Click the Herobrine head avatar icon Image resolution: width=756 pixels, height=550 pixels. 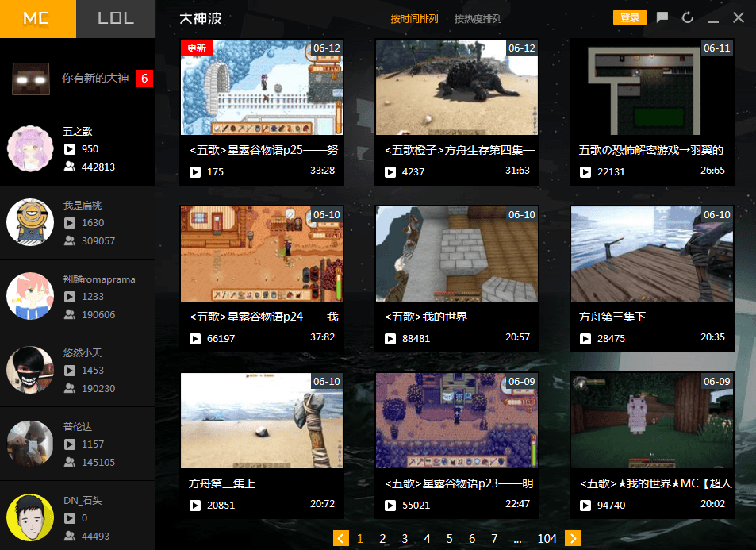(x=31, y=79)
